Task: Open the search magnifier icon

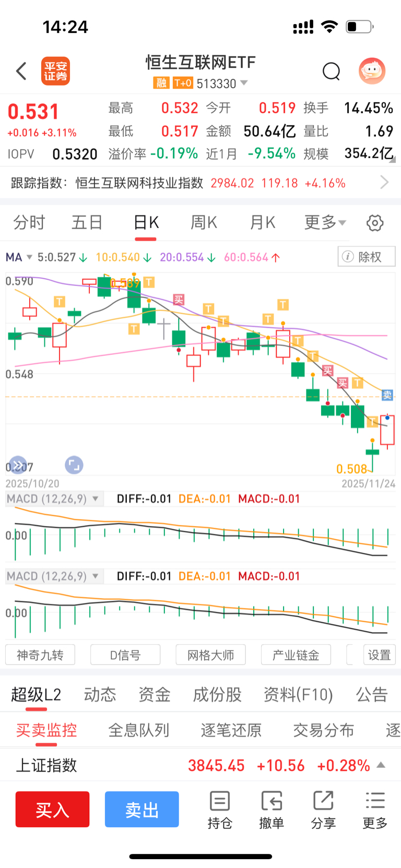Action: pyautogui.click(x=331, y=71)
